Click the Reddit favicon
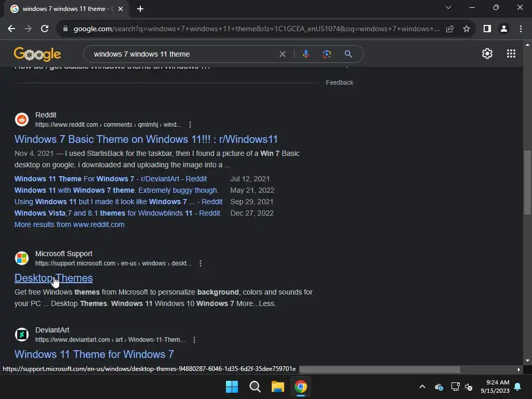Screen dimensions: 532x399 click(x=22, y=119)
